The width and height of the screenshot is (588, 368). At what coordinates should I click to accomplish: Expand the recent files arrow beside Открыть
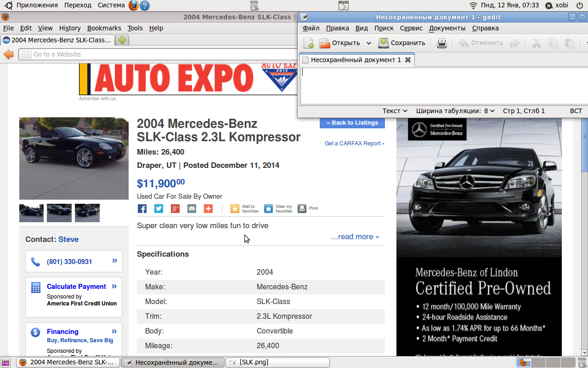[368, 43]
